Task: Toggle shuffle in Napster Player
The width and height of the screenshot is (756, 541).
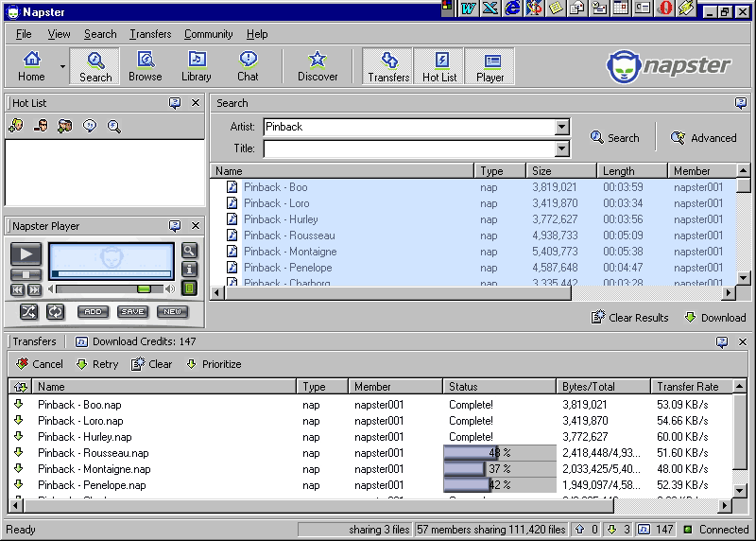Action: pos(29,312)
